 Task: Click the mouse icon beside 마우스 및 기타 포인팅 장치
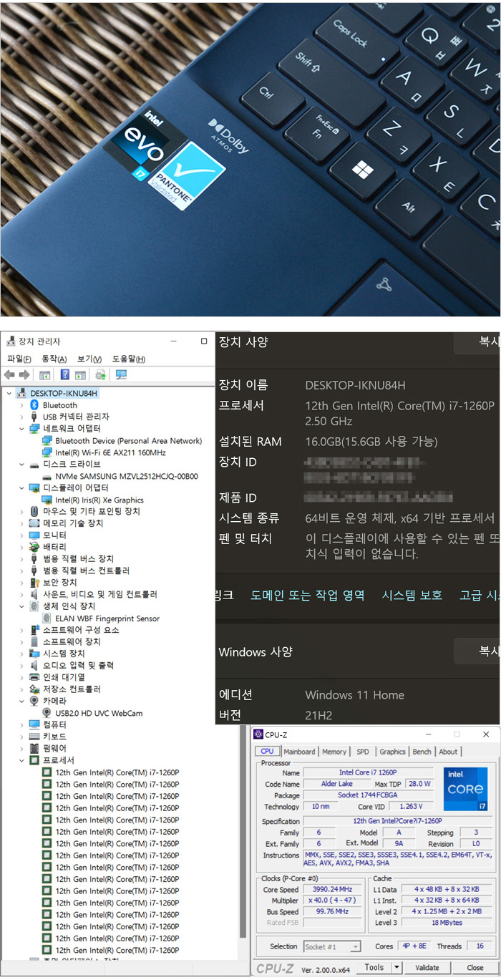coord(34,512)
